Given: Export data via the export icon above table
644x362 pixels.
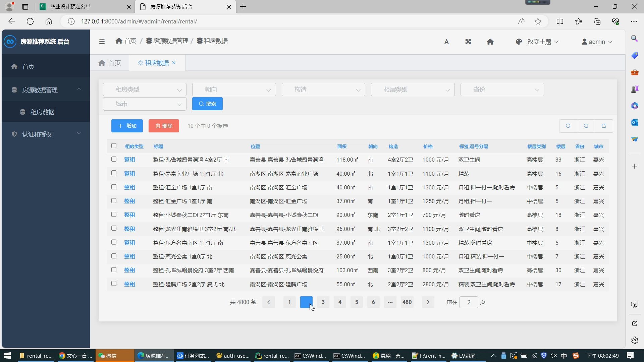Looking at the screenshot, I should pos(604,126).
